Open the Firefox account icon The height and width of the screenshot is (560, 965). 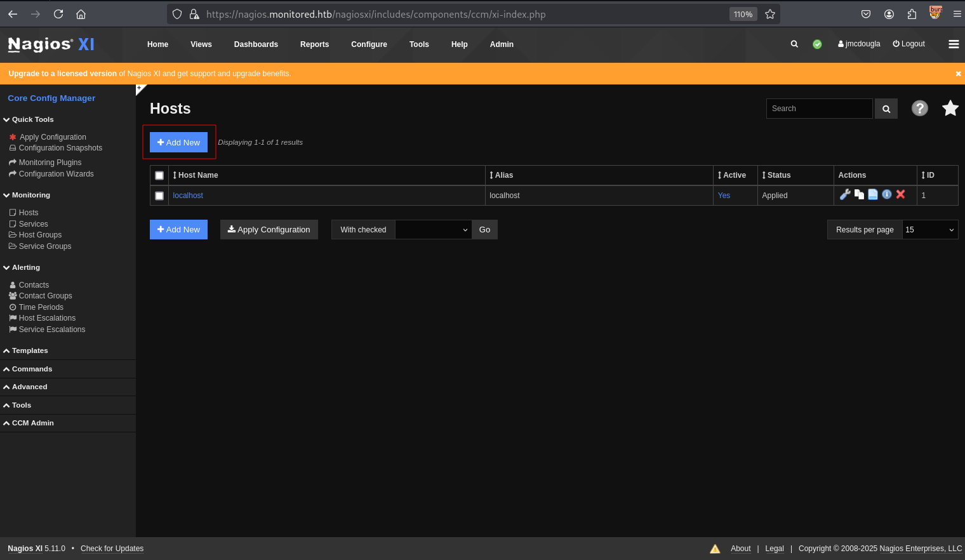click(889, 14)
